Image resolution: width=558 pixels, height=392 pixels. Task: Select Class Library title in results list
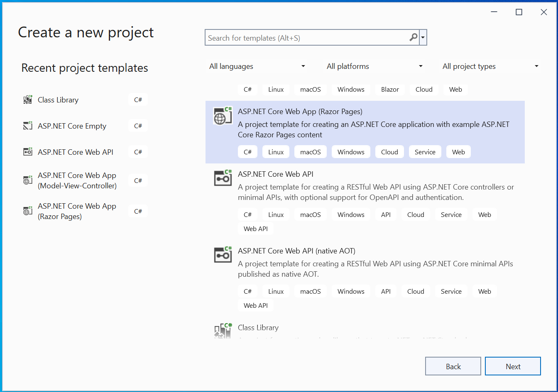point(258,328)
